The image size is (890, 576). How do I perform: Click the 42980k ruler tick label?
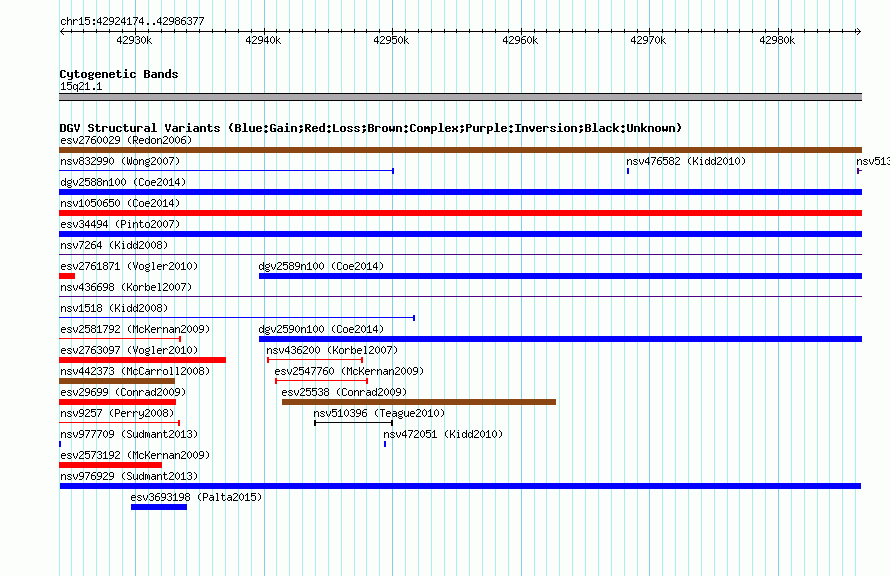tap(777, 40)
